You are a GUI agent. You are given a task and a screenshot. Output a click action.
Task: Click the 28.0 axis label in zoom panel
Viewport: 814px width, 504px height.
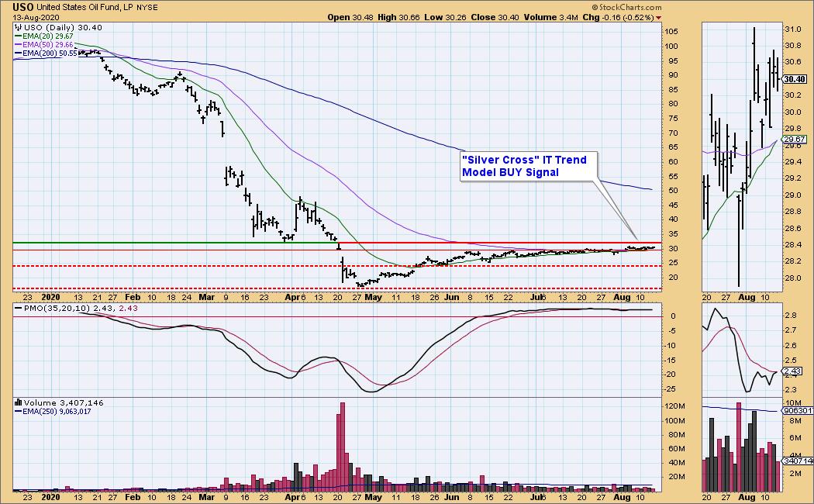(x=792, y=278)
